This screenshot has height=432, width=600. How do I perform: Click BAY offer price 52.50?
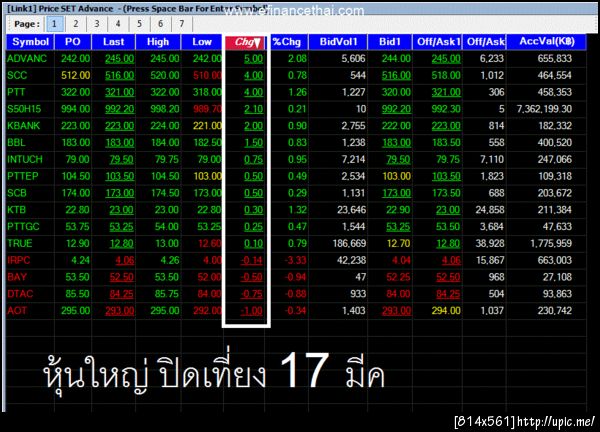448,277
